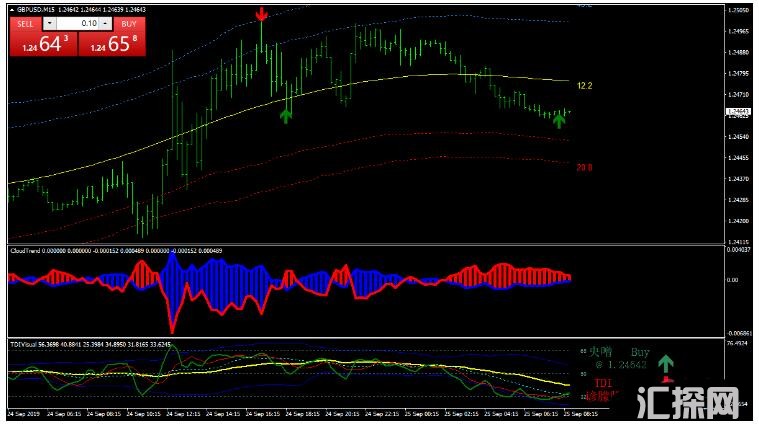Click the 1.24200 price axis label
The width and height of the screenshot is (759, 427).
[739, 221]
